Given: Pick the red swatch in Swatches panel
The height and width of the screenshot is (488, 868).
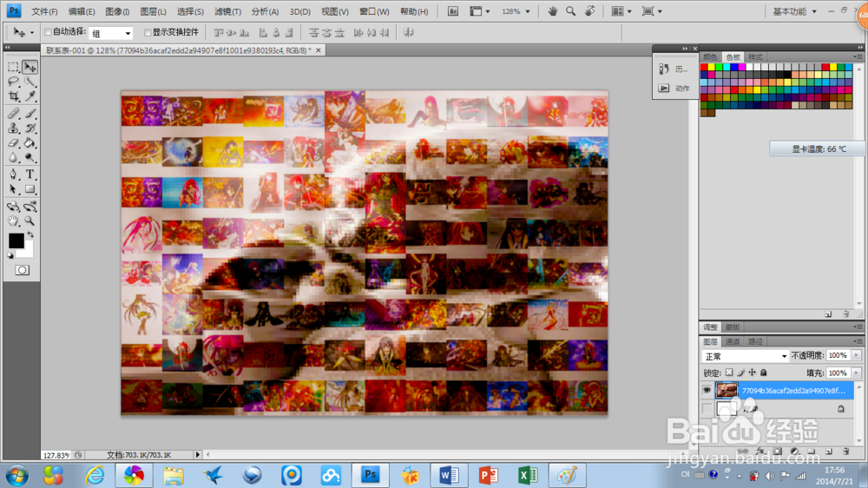Looking at the screenshot, I should tap(704, 67).
